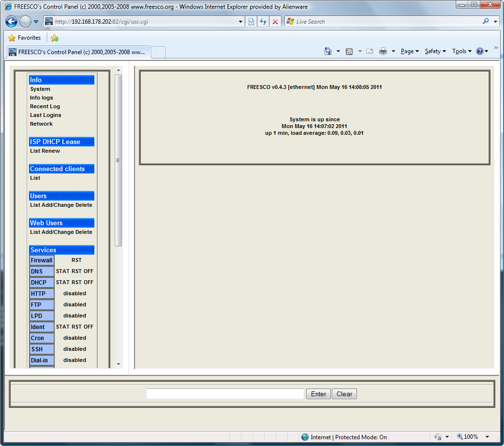The width and height of the screenshot is (504, 446).
Task: Click the Print icon
Action: [383, 51]
